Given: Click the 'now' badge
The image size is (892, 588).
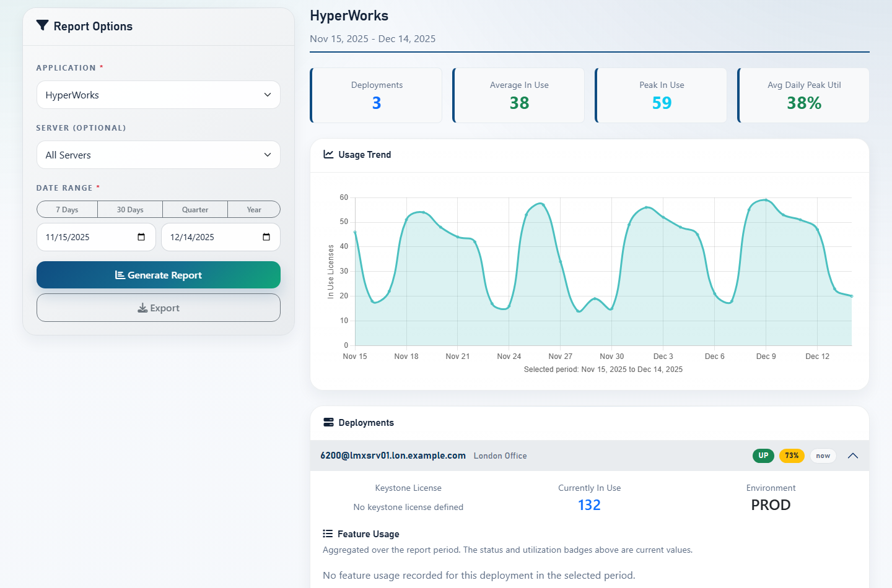Looking at the screenshot, I should point(823,456).
